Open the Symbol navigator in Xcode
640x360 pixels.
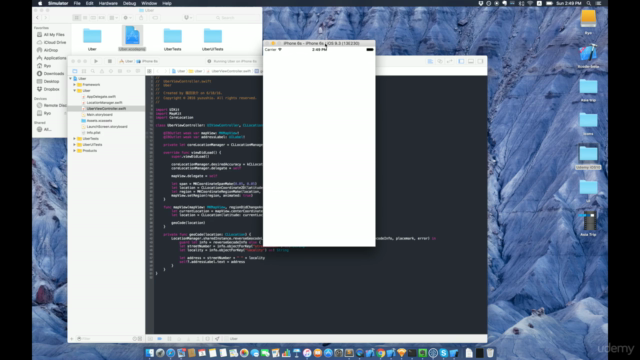click(x=84, y=71)
